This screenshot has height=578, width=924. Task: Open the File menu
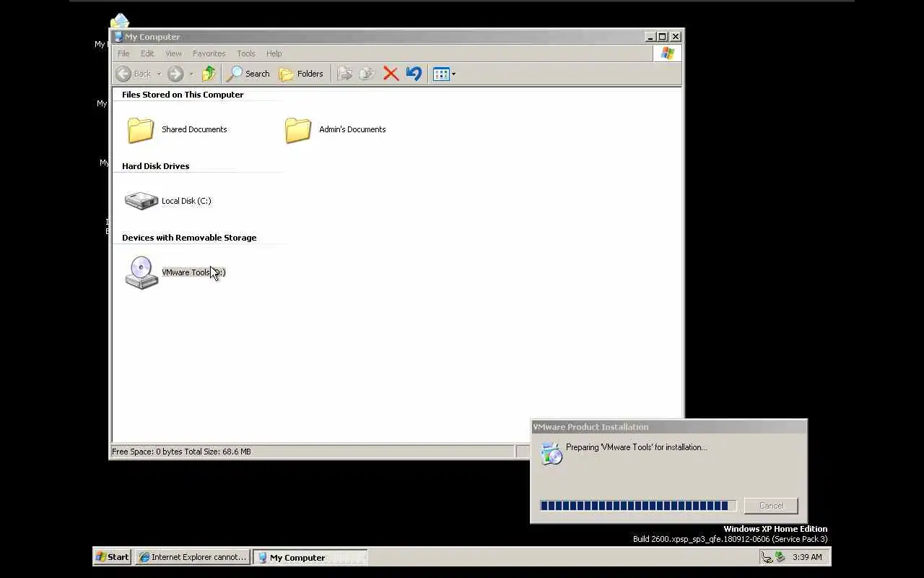point(123,53)
